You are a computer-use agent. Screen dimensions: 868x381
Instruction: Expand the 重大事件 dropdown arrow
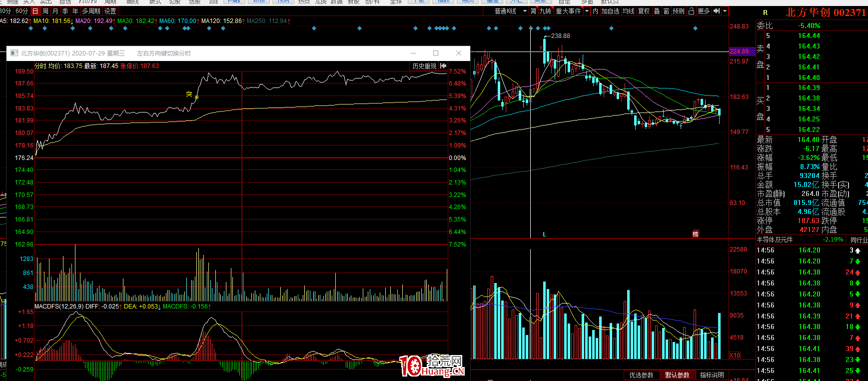coord(587,11)
